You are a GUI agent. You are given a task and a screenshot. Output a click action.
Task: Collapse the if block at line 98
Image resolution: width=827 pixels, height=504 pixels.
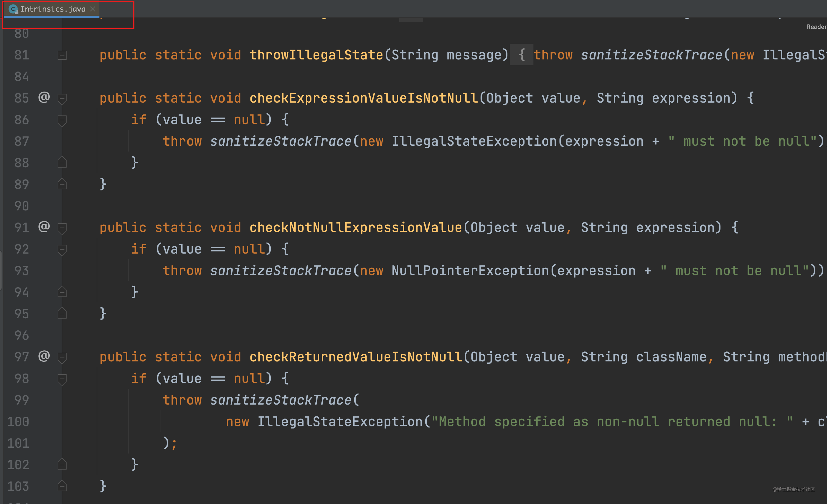62,379
